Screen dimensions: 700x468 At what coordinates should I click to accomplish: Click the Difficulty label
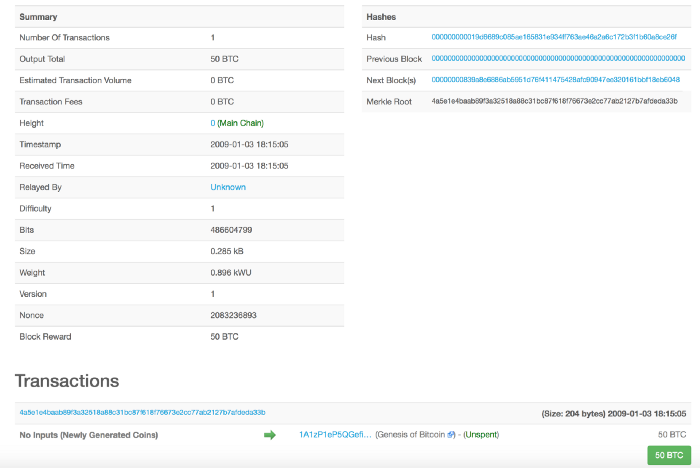point(35,209)
